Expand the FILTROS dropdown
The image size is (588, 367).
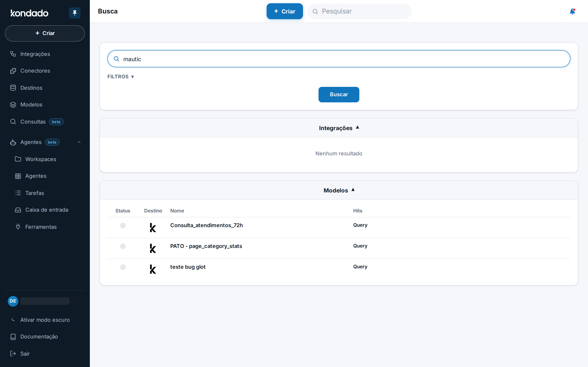121,77
